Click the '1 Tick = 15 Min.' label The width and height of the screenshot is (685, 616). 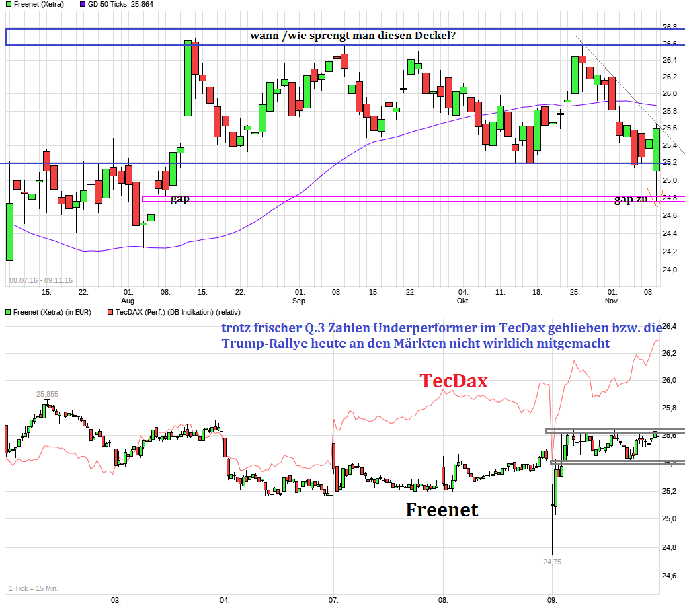pos(34,588)
